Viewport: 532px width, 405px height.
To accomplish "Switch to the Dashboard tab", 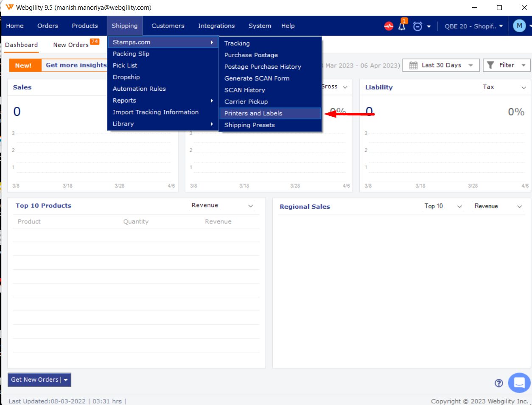I will (x=21, y=45).
